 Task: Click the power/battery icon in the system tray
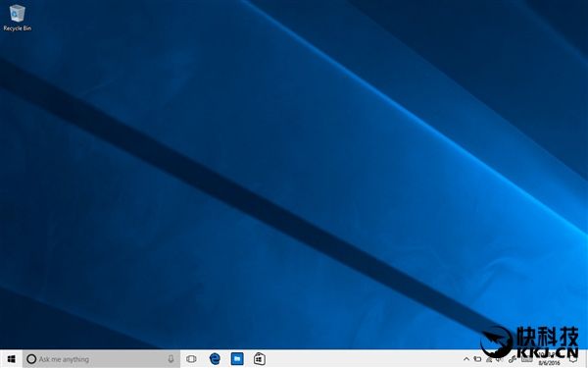tap(477, 359)
